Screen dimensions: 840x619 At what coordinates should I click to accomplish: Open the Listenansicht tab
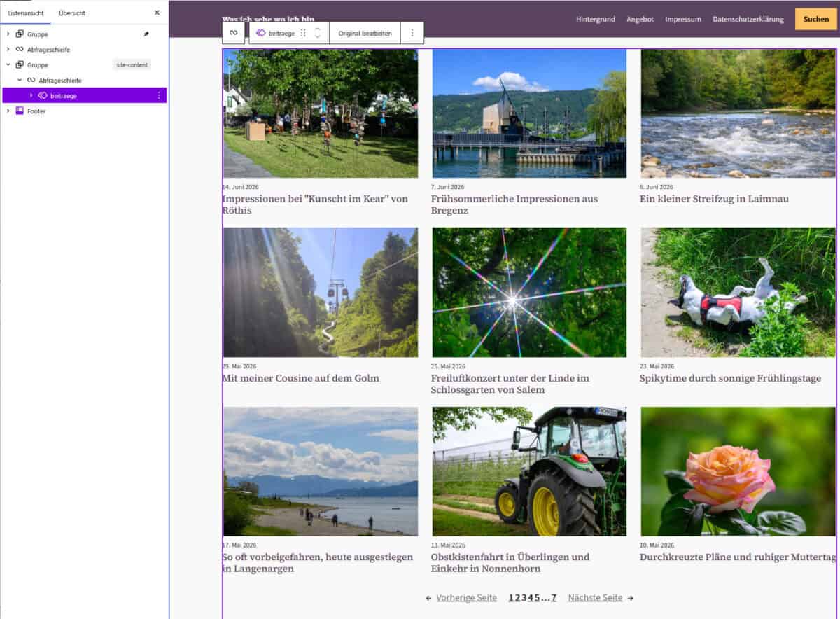(x=25, y=13)
